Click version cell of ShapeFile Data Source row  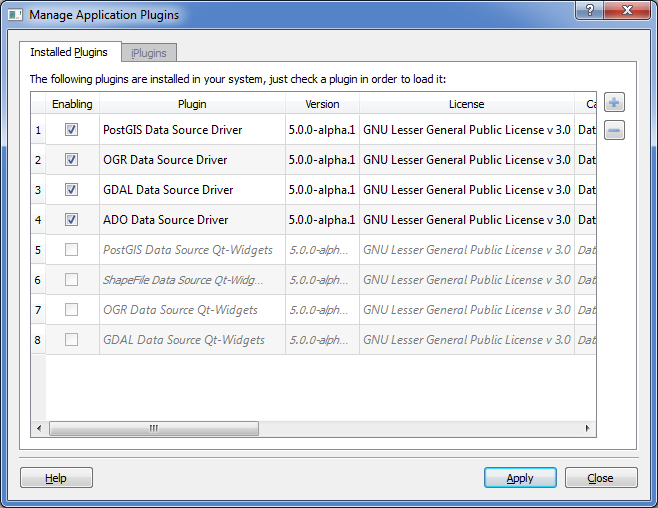point(322,279)
